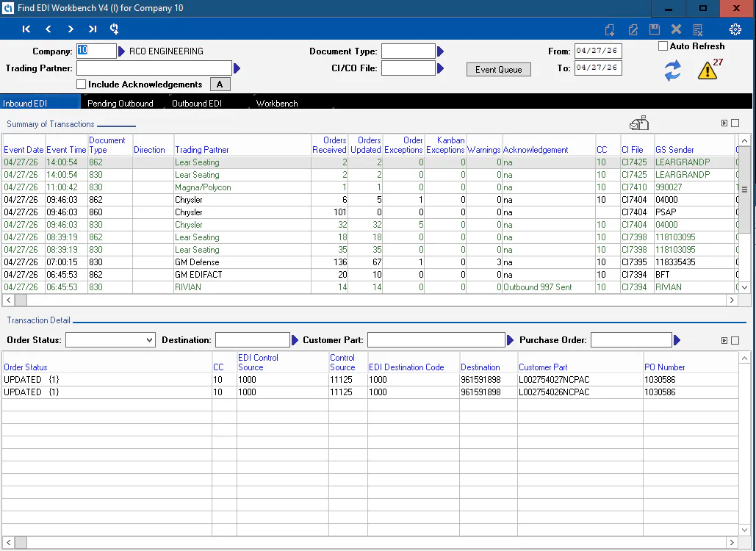Click the From date field
Image resolution: width=756 pixels, height=551 pixels.
click(x=598, y=51)
